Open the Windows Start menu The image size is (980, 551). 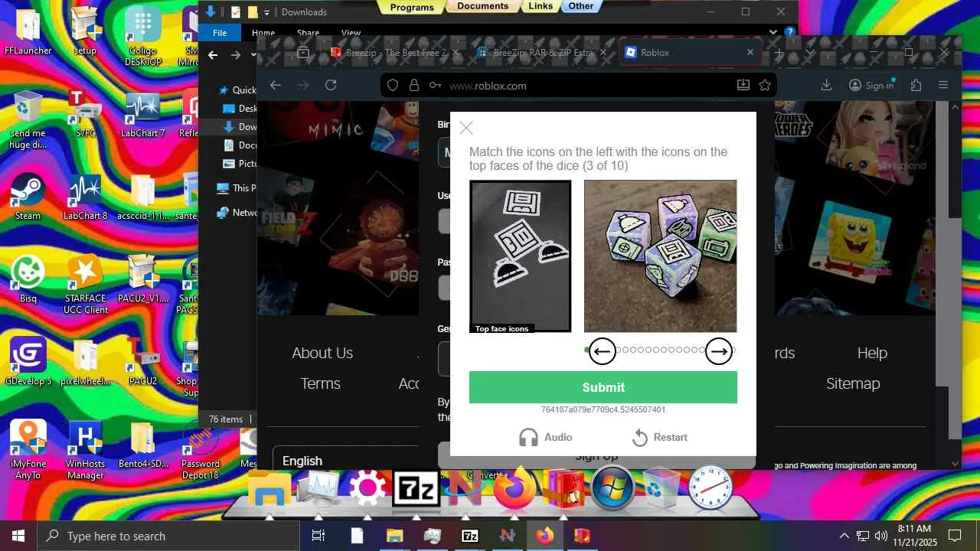click(18, 536)
